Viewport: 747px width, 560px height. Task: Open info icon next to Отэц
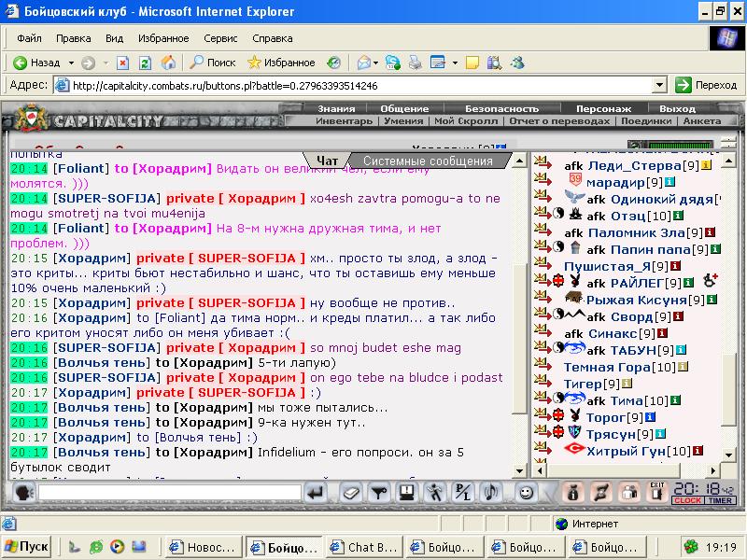[679, 216]
